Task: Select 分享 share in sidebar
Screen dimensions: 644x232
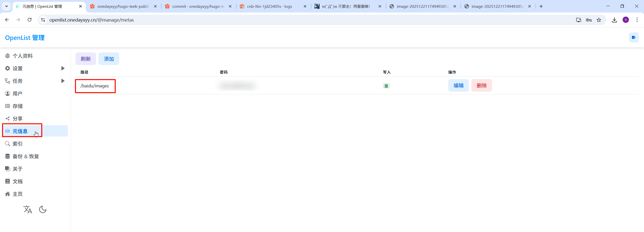Action: pyautogui.click(x=17, y=119)
